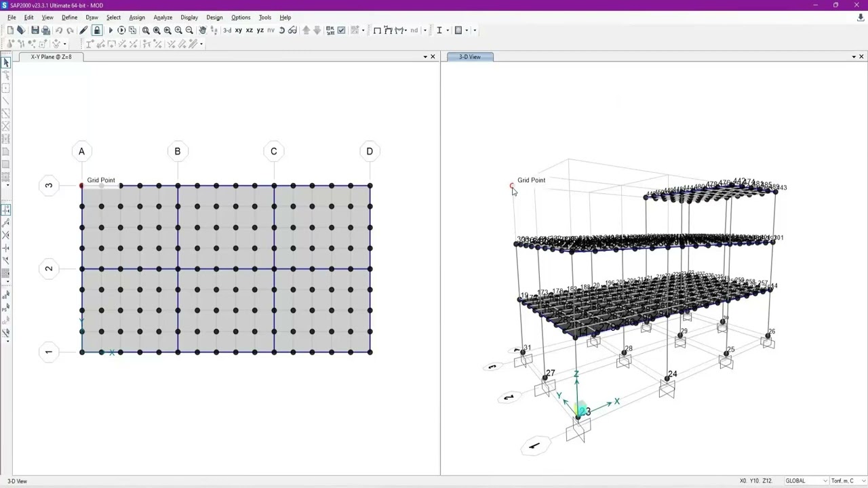The image size is (868, 488).
Task: Switch to xz plane view
Action: [x=249, y=30]
